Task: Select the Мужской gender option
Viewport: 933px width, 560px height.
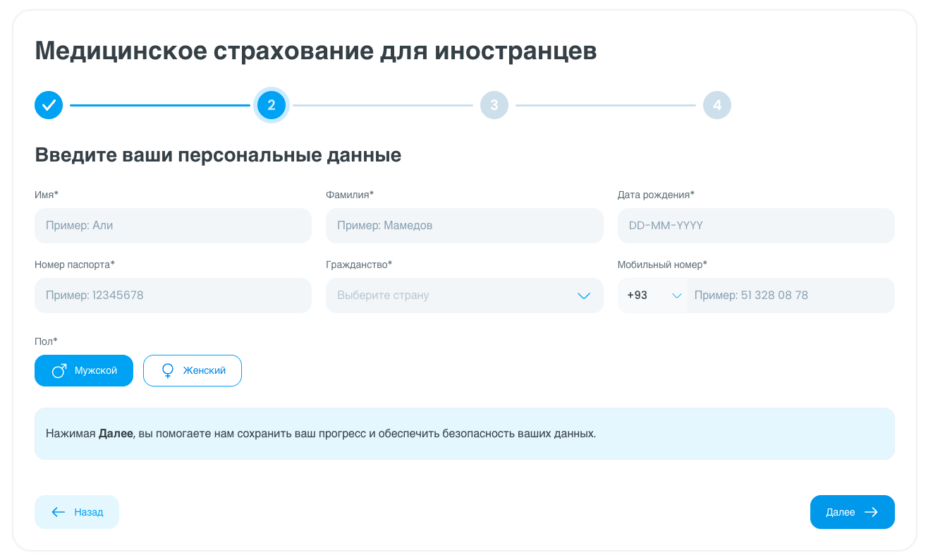Action: click(x=84, y=370)
